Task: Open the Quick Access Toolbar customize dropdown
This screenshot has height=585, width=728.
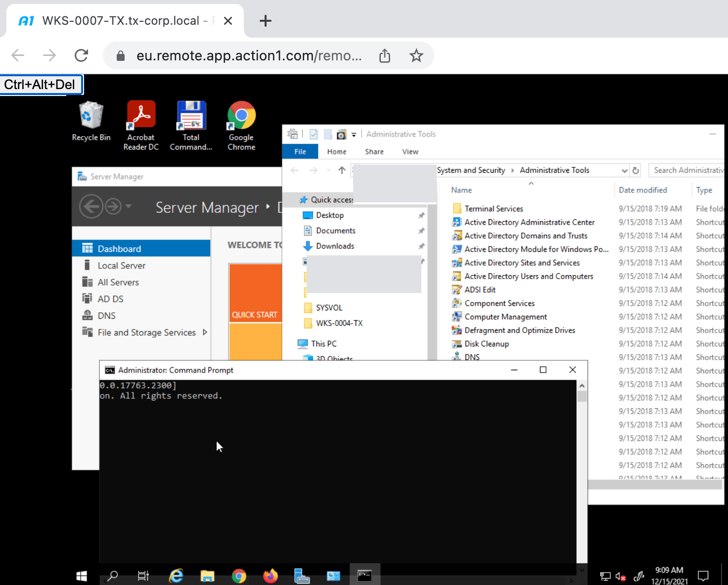Action: pos(354,134)
